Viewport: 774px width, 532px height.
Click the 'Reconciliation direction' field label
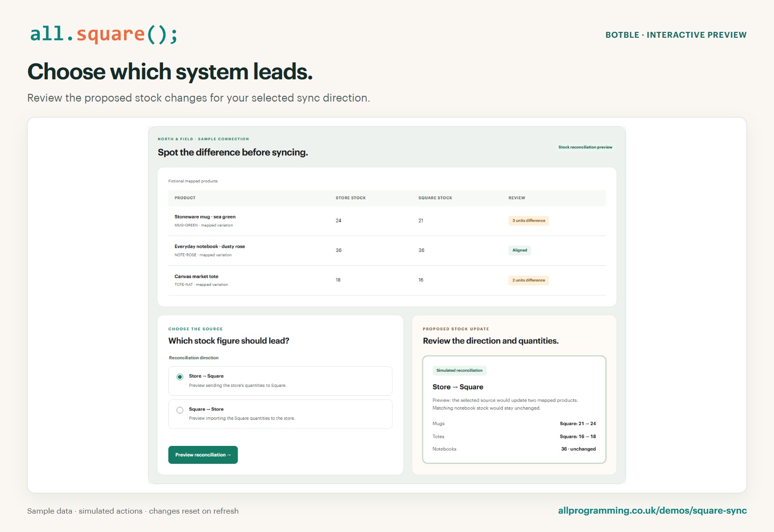click(193, 358)
